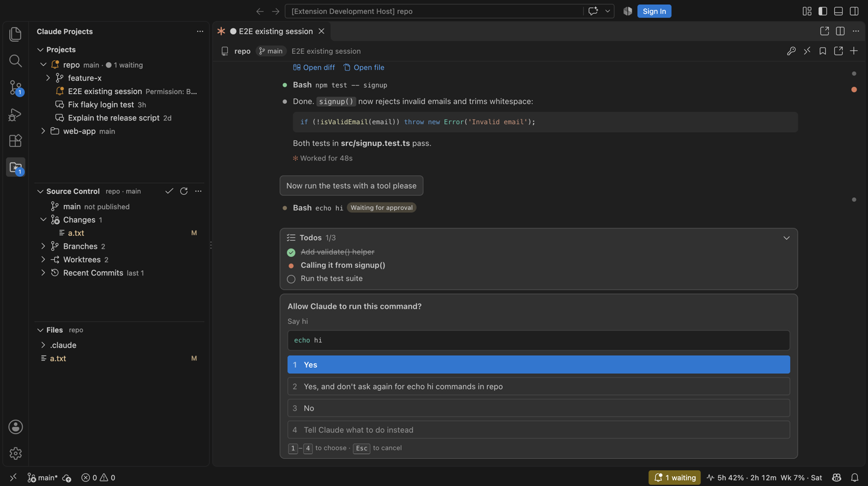The height and width of the screenshot is (486, 868).
Task: Click the Open diff link
Action: click(x=314, y=68)
